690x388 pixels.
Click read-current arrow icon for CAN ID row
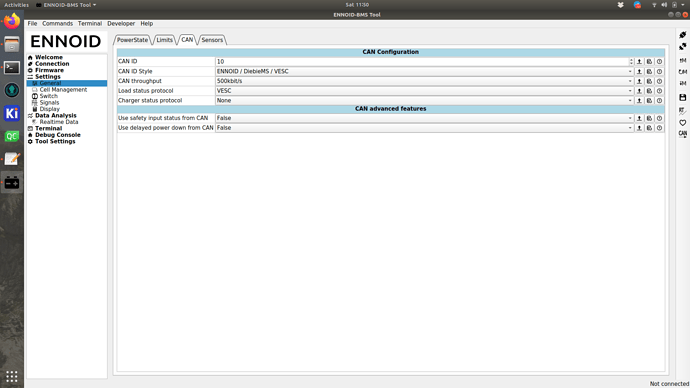pyautogui.click(x=639, y=62)
